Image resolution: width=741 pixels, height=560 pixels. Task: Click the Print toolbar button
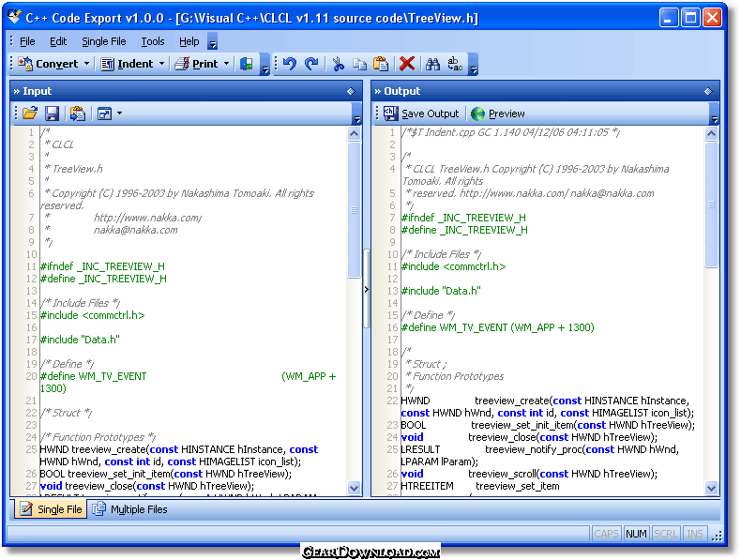[x=196, y=64]
